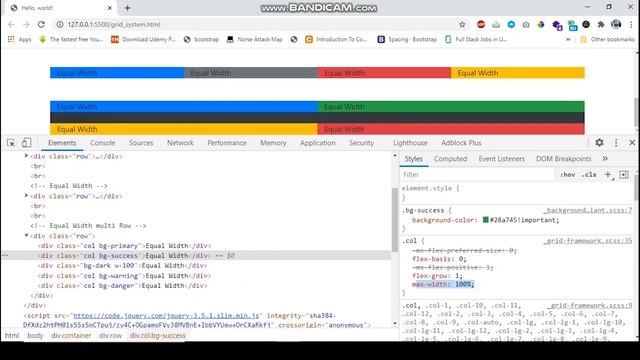This screenshot has width=640, height=360.
Task: Open a new browser tab with plus
Action: click(x=127, y=8)
